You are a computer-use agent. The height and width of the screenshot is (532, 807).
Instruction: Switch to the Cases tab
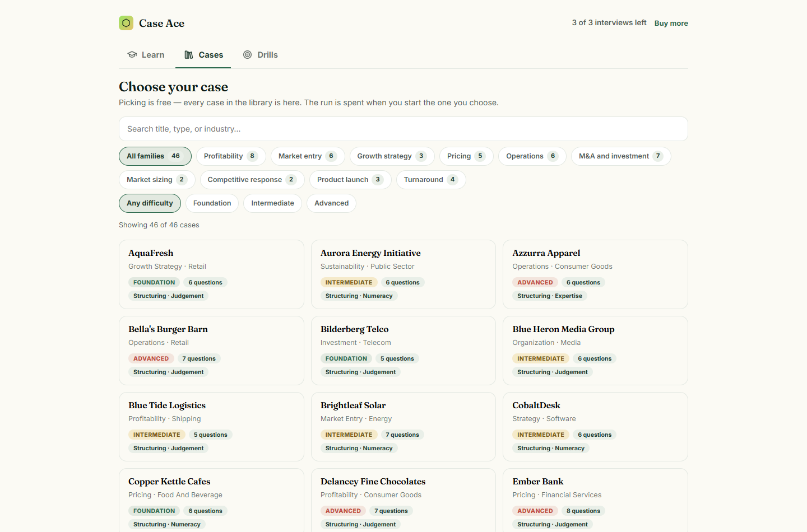coord(203,55)
